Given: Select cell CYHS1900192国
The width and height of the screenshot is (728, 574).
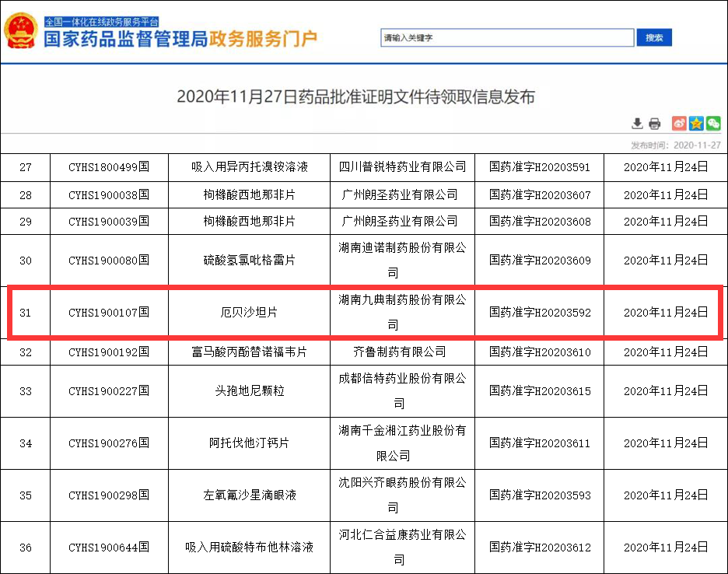Looking at the screenshot, I should [x=109, y=352].
